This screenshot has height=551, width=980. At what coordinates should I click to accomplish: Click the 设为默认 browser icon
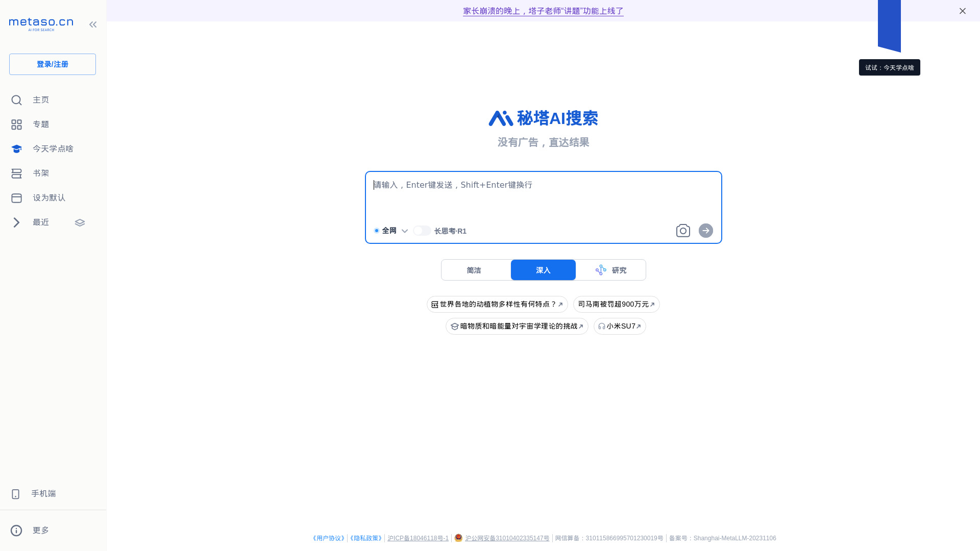pyautogui.click(x=16, y=198)
